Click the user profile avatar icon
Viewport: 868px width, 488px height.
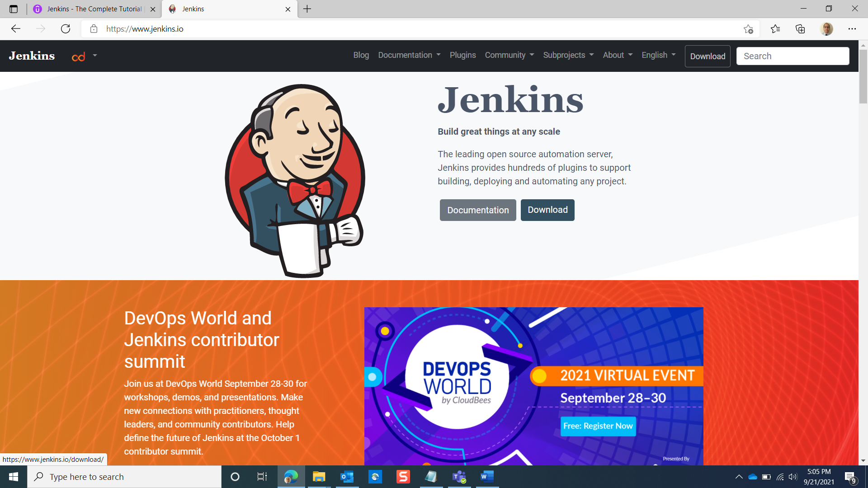(x=826, y=29)
